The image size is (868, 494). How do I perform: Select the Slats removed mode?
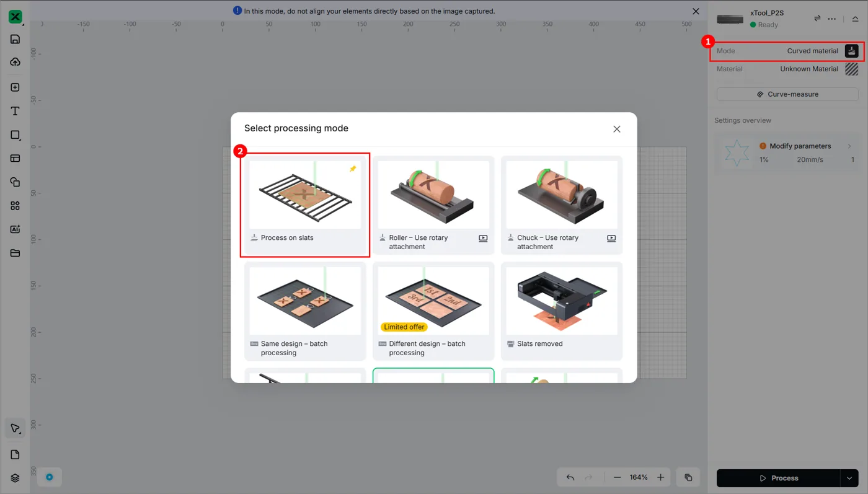[561, 311]
